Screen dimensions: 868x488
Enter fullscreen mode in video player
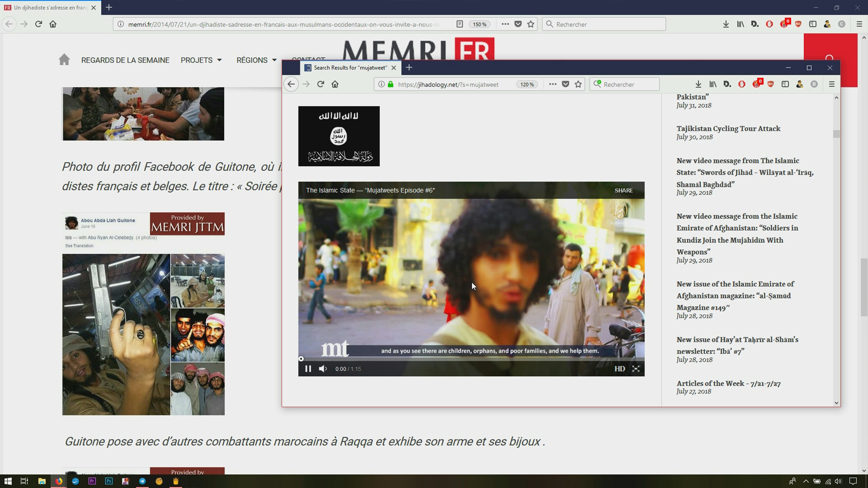tap(636, 369)
